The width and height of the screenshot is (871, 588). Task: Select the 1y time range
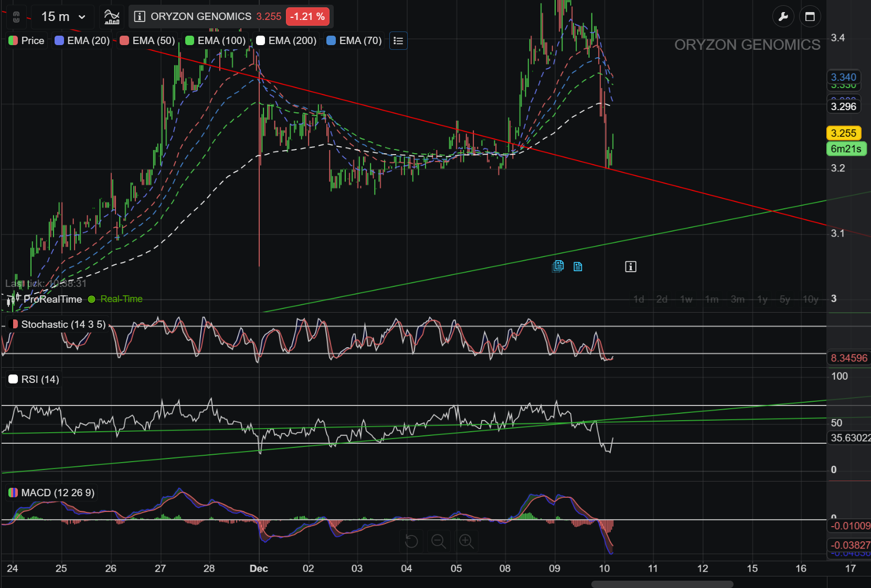pos(762,300)
